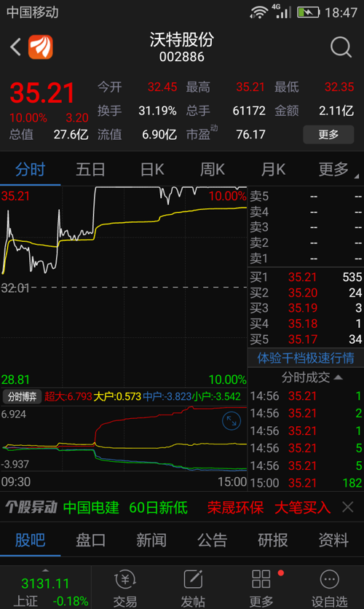Tap the back arrow icon
The width and height of the screenshot is (364, 609).
[15, 47]
